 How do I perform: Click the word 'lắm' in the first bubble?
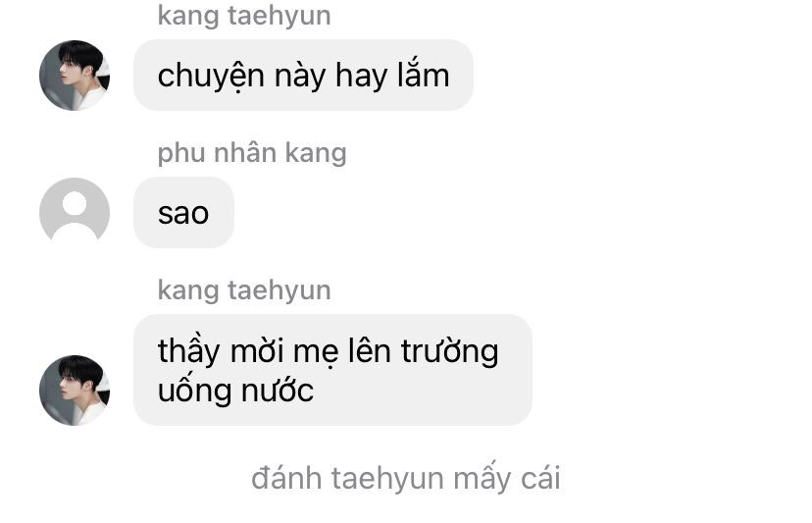423,74
